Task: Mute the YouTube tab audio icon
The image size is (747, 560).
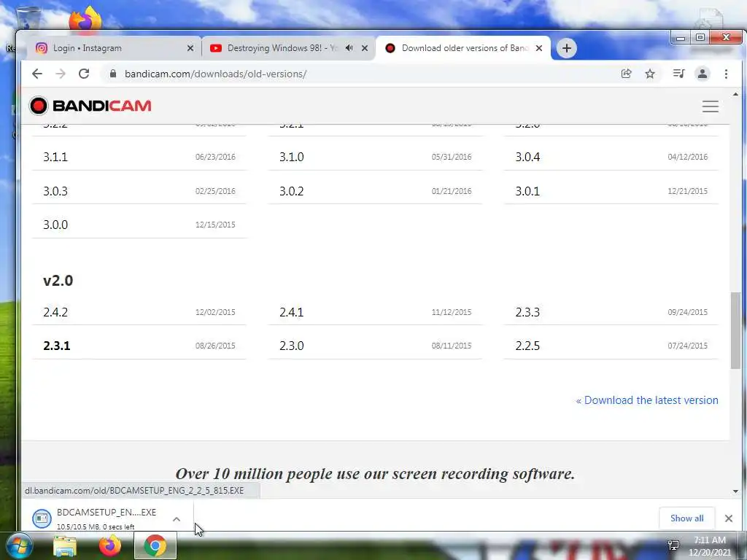Action: click(349, 48)
